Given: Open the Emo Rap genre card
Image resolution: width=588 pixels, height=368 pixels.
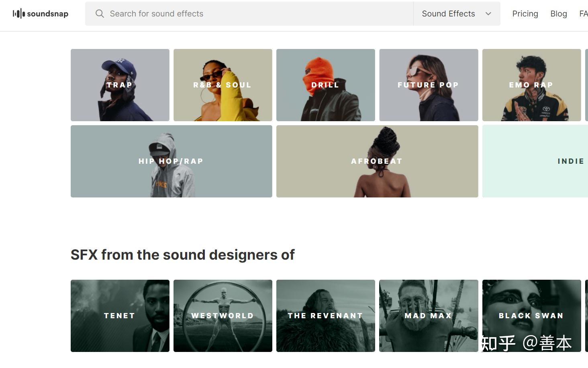Looking at the screenshot, I should coord(531,85).
